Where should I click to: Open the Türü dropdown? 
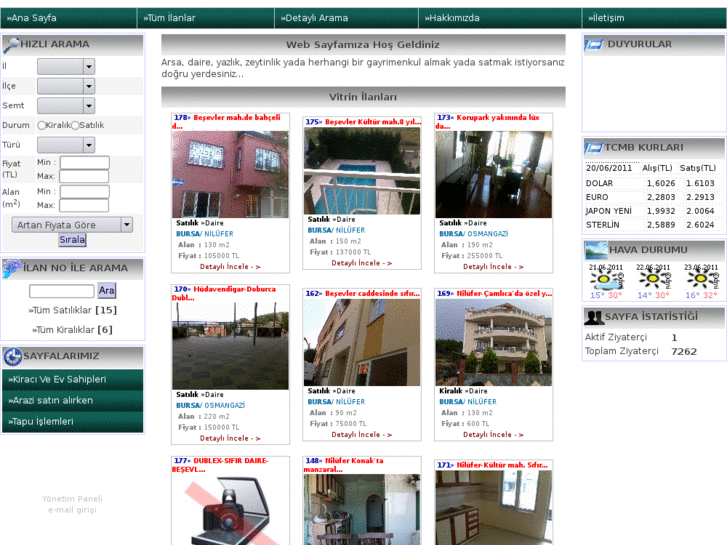[66, 145]
